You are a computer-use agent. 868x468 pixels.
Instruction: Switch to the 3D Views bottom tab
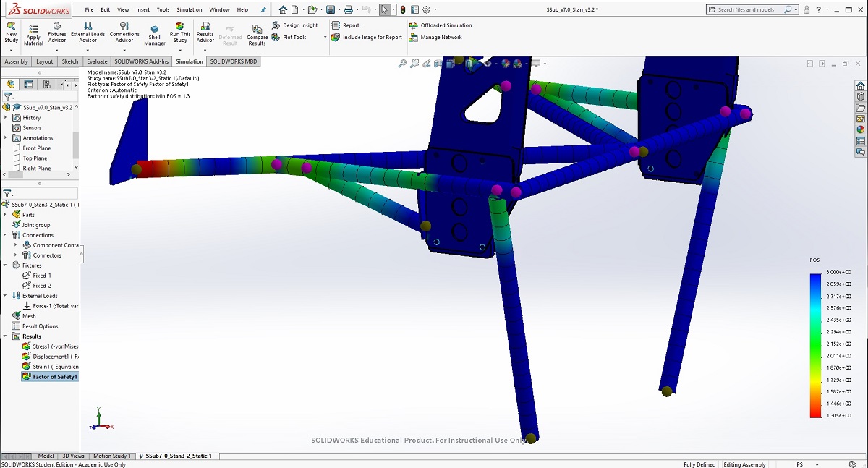coord(73,456)
